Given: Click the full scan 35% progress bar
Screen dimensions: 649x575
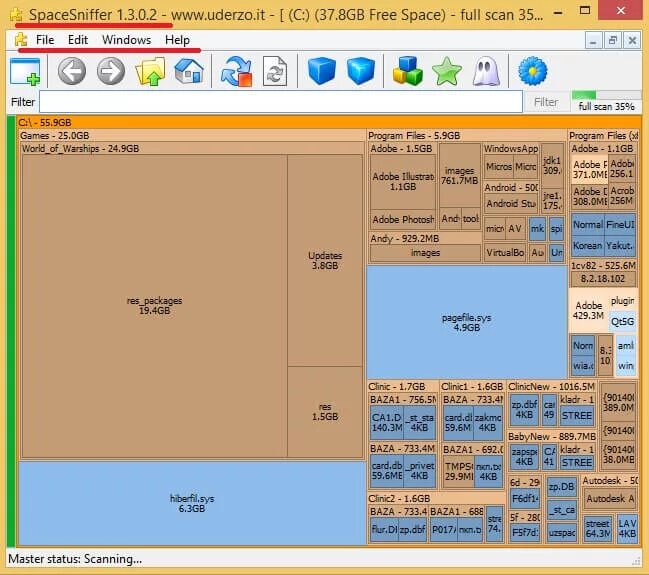Looking at the screenshot, I should point(606,95).
